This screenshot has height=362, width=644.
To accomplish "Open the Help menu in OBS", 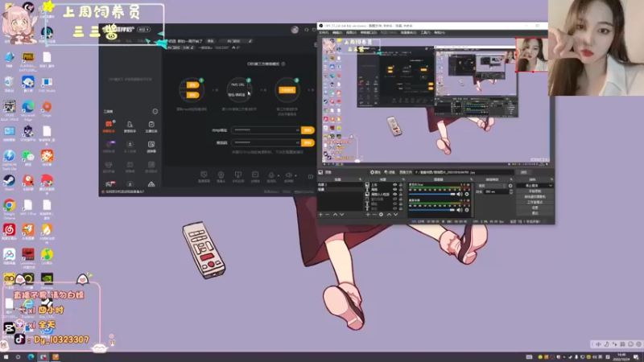I will [x=440, y=32].
